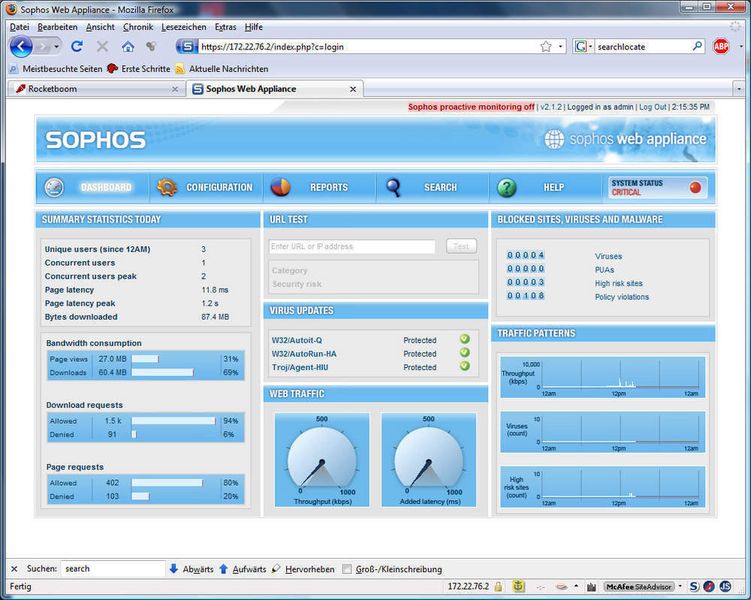
Task: Open the McAfee SiteAdvisor dropdown arrow
Action: coord(680,587)
